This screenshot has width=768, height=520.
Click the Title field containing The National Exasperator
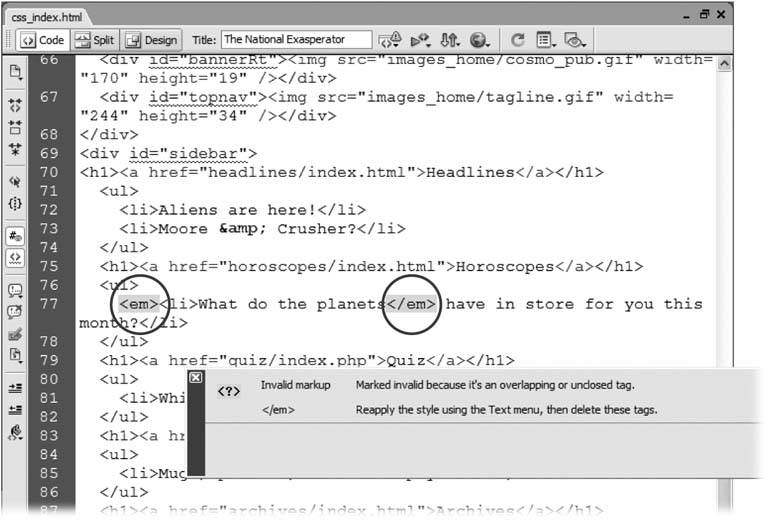point(295,40)
